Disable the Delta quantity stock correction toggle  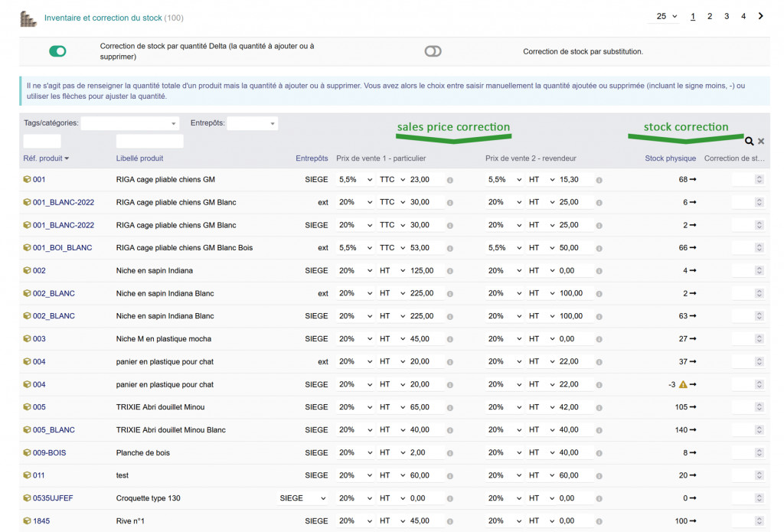pos(57,51)
